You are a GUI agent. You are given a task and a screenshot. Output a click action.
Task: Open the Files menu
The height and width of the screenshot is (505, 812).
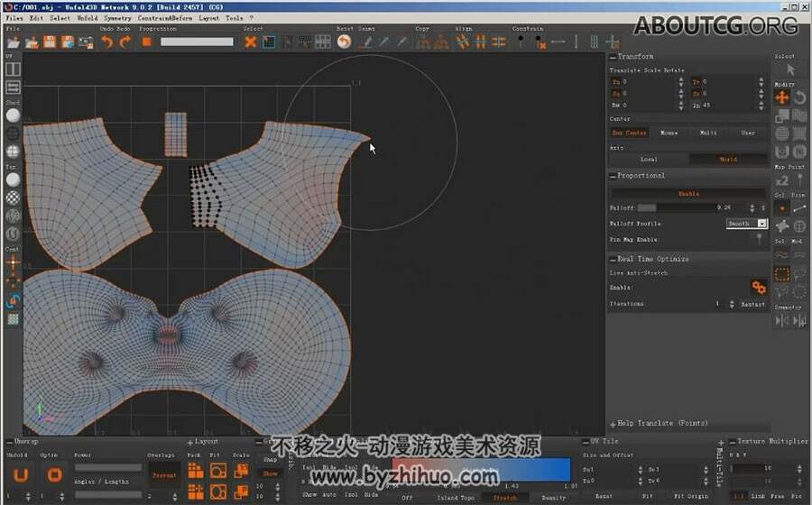click(14, 18)
